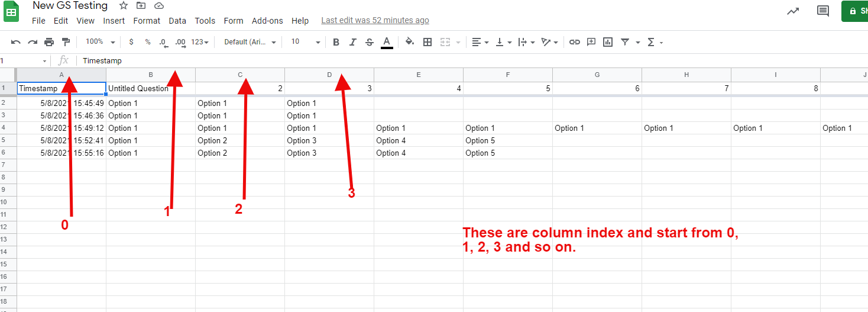Open the font size 10 dropdown
Screen dimensions: 868x312
point(306,42)
